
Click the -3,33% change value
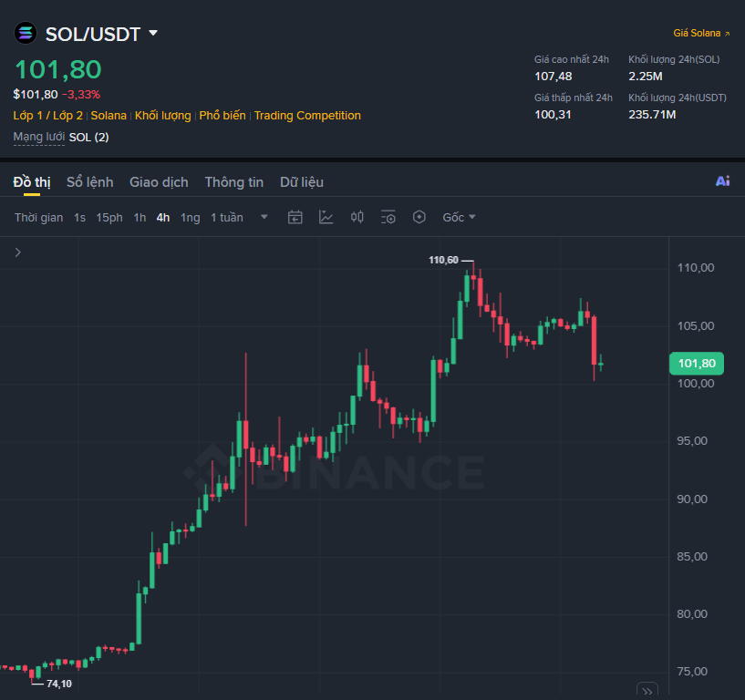81,95
